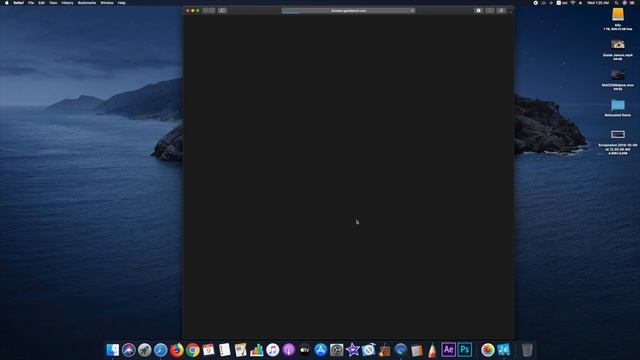Click Safari downloads button in toolbar
Viewport: 640px width, 360px height.
point(479,11)
